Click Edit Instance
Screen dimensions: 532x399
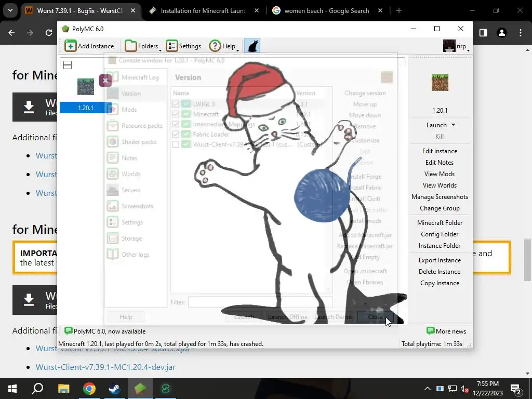(440, 151)
